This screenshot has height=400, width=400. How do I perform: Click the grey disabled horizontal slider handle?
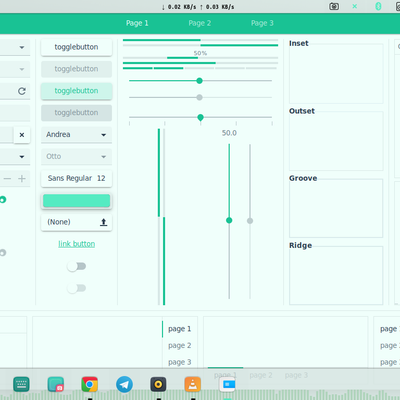[199, 97]
